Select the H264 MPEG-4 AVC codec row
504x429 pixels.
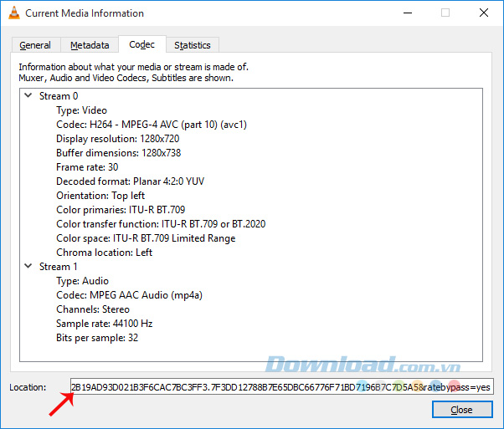152,125
